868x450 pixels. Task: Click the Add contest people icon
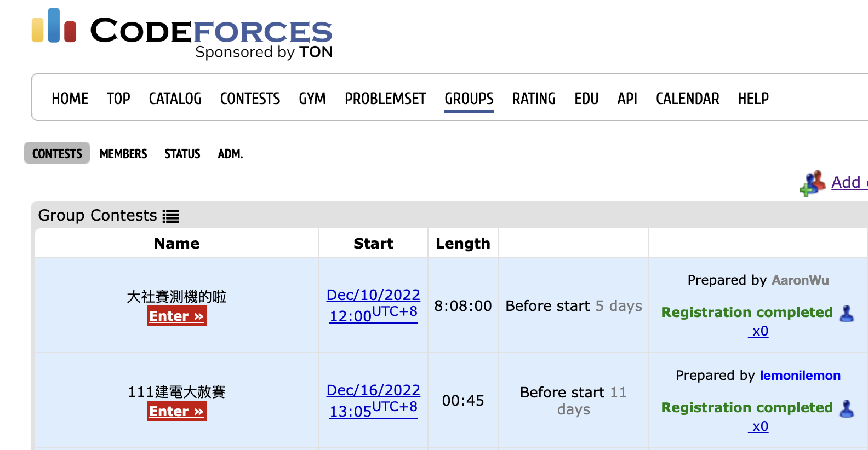(x=813, y=183)
